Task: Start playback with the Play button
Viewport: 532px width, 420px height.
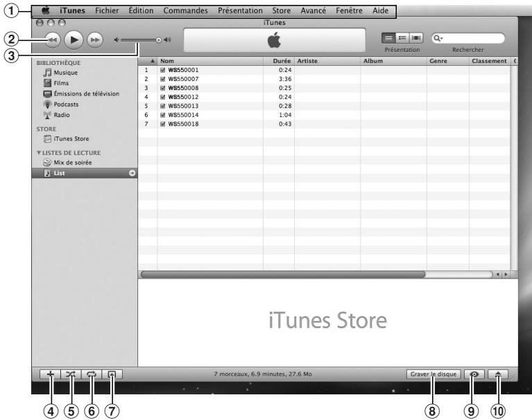Action: (74, 40)
